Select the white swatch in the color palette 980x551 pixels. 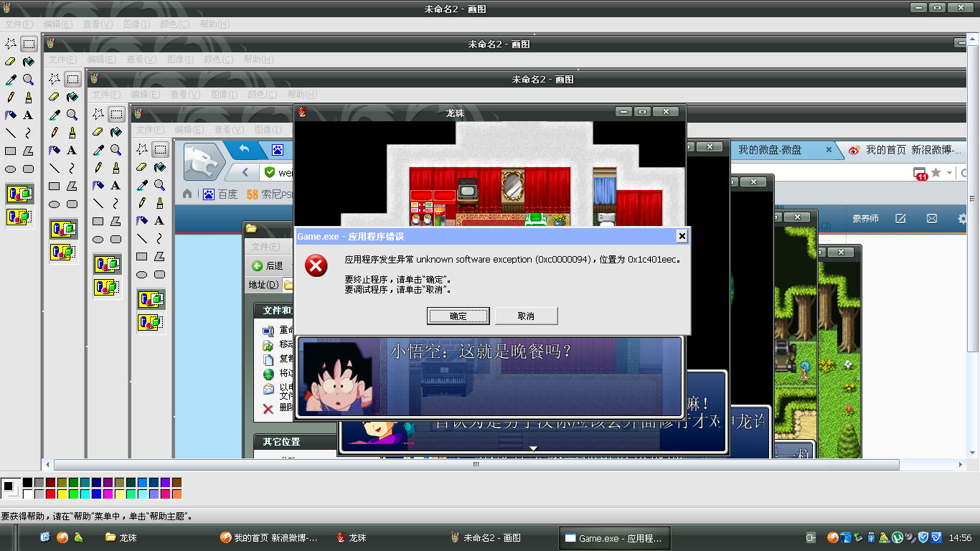(x=27, y=494)
